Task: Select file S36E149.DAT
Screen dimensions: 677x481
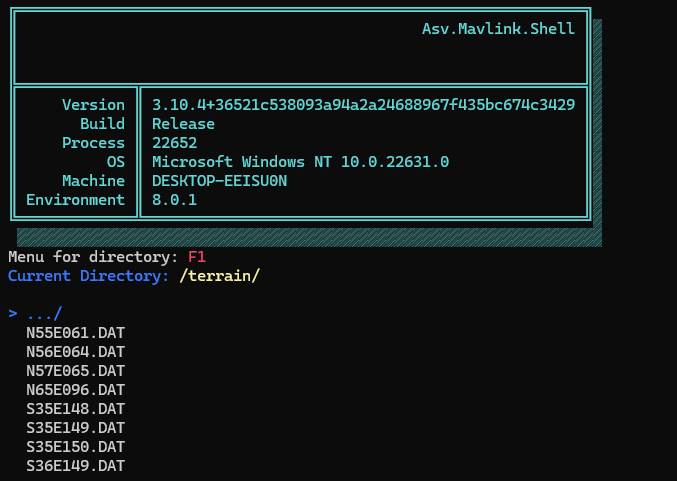Action: [75, 466]
